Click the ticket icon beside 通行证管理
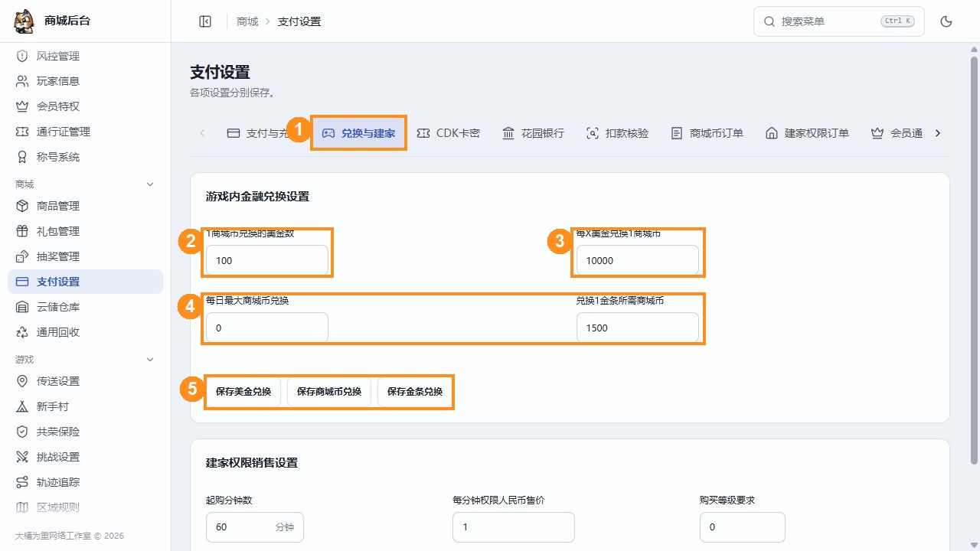The width and height of the screenshot is (980, 551). tap(22, 132)
